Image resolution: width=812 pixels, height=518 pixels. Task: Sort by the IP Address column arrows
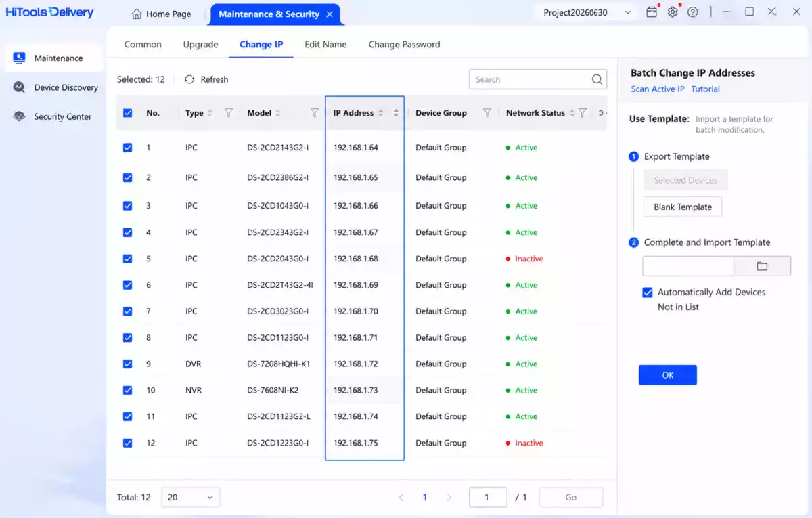380,113
